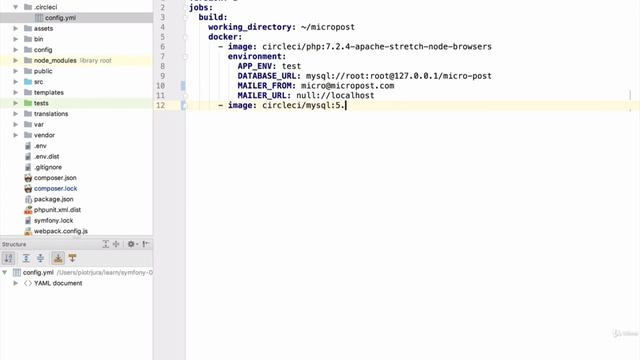Expand the config folder arrow
The height and width of the screenshot is (360, 640).
click(16, 49)
